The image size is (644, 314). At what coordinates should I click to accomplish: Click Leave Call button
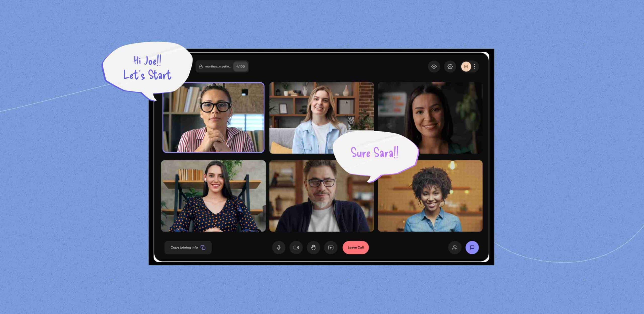click(356, 247)
